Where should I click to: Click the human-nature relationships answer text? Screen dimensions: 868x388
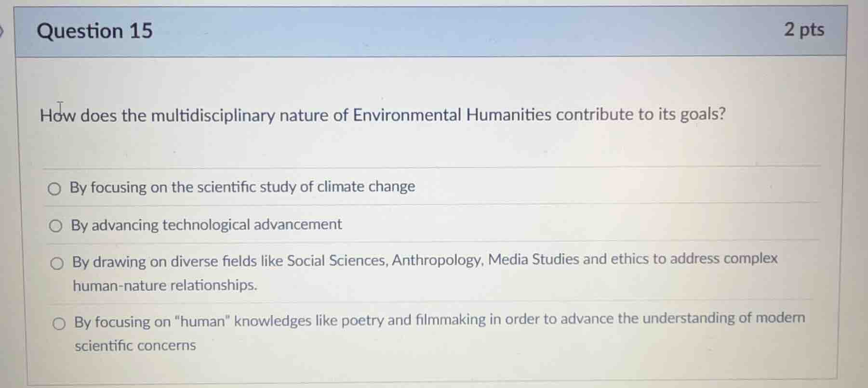coord(165,285)
